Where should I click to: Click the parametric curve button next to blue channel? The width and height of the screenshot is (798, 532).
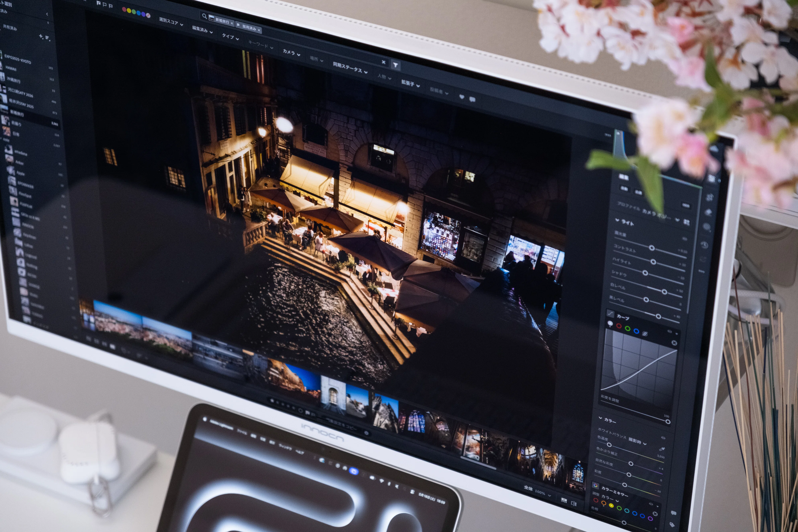pos(645,334)
